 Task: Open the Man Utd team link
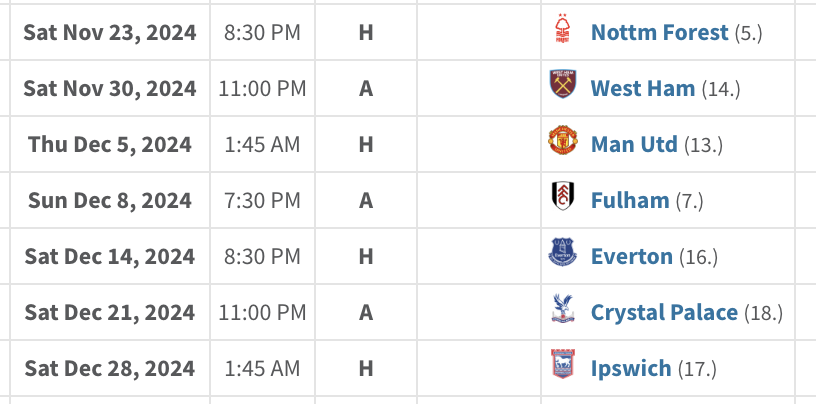tap(634, 144)
